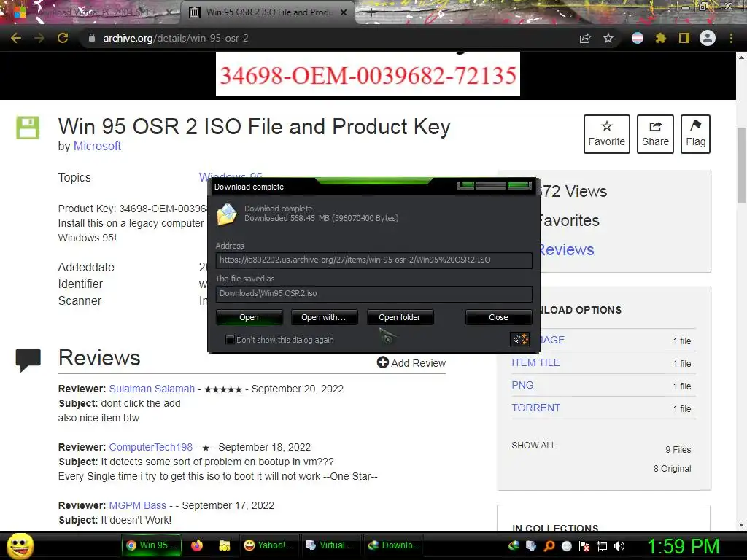
Task: Close the Win 95 OSR 2 tab
Action: coord(344,13)
